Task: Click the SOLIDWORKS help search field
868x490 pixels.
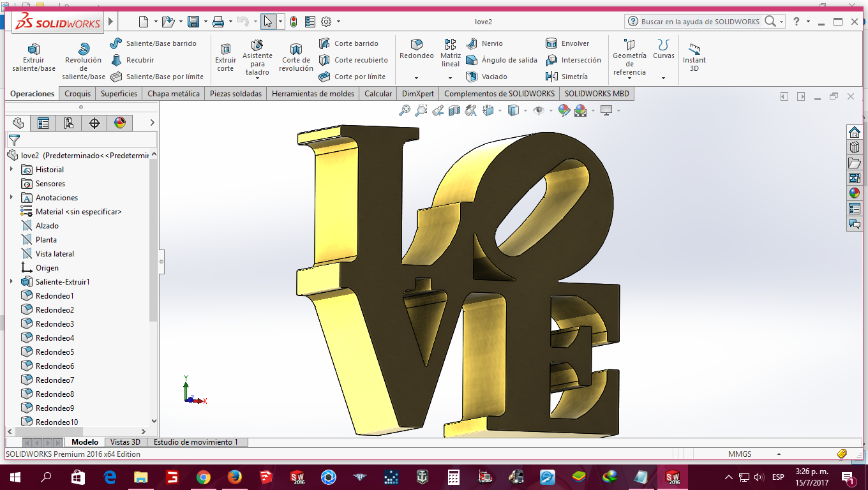Action: 700,22
